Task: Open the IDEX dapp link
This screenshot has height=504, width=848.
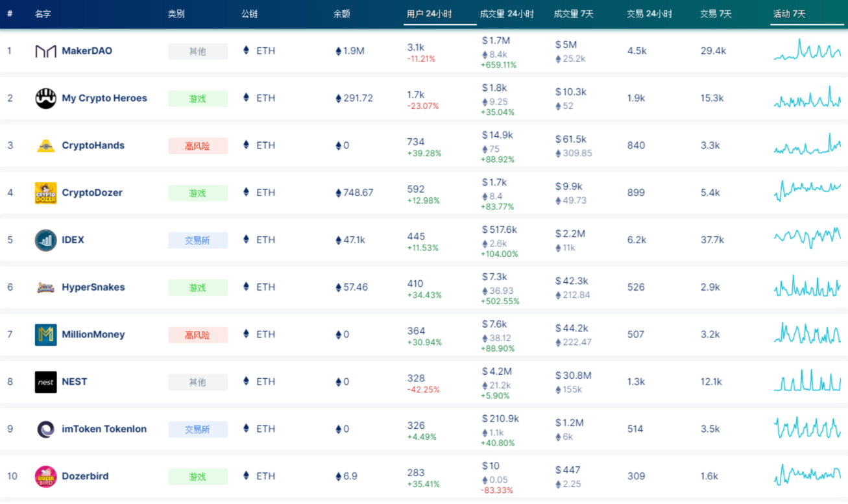Action: pyautogui.click(x=73, y=240)
